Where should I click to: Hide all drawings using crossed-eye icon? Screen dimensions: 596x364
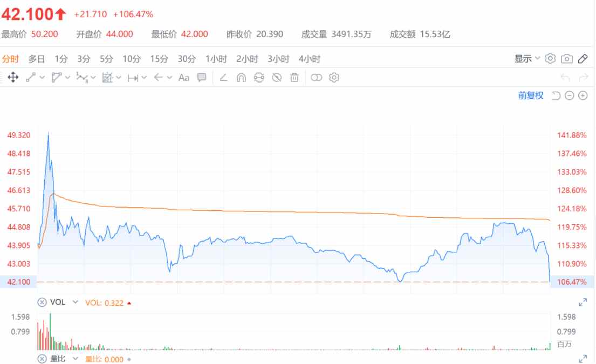277,78
